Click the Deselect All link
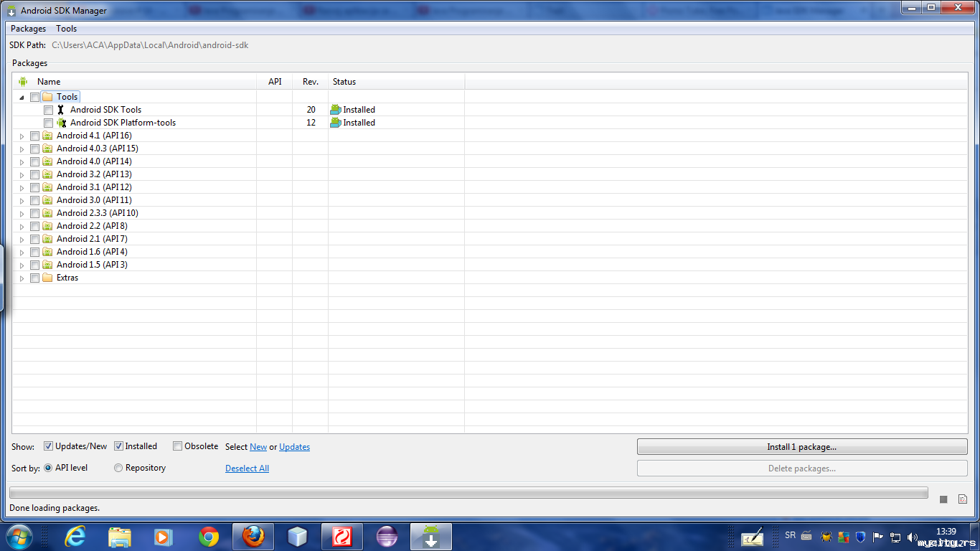980x551 pixels. click(247, 468)
